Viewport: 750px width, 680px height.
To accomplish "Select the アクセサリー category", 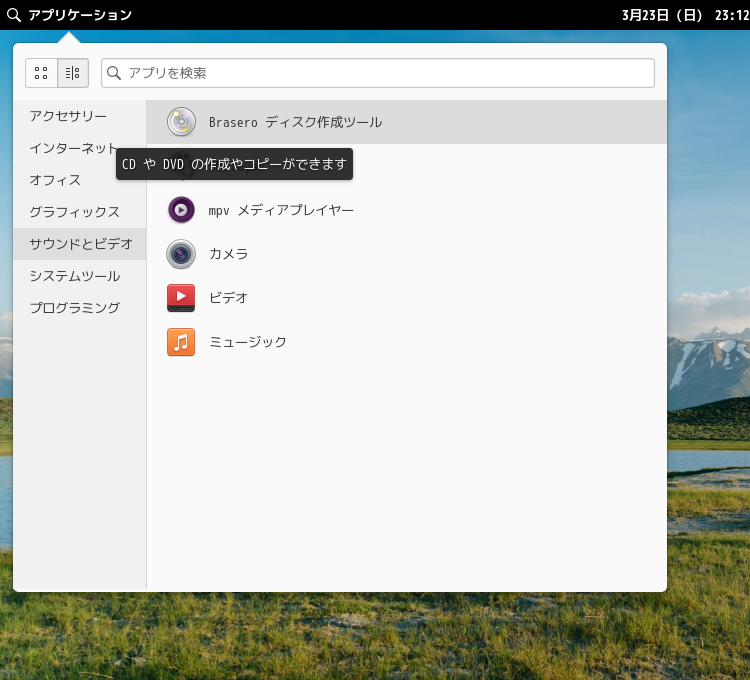I will 79,116.
